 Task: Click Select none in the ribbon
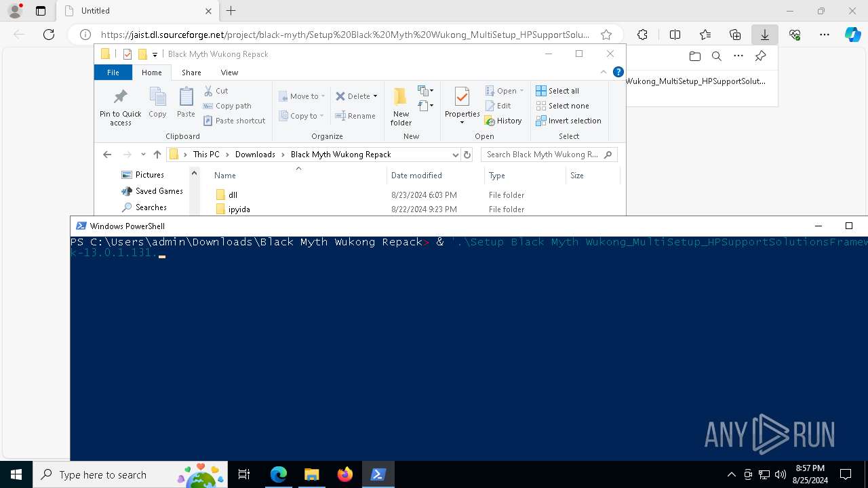pyautogui.click(x=562, y=106)
